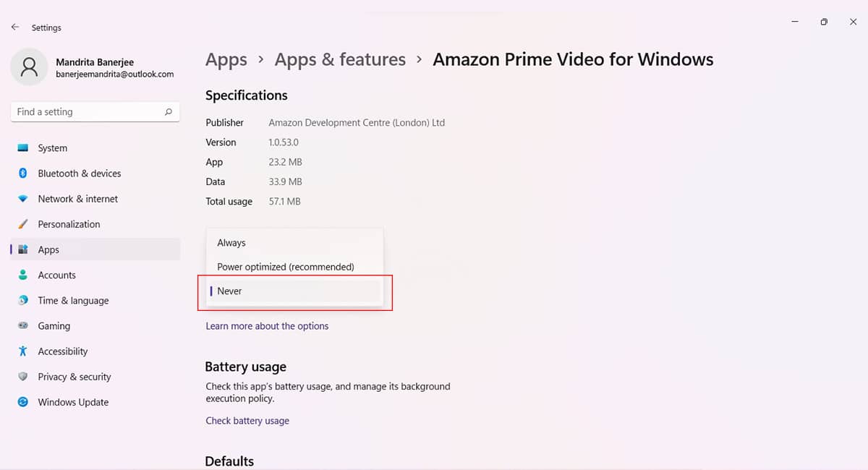This screenshot has width=868, height=470.
Task: Open Accounts settings
Action: pos(56,275)
